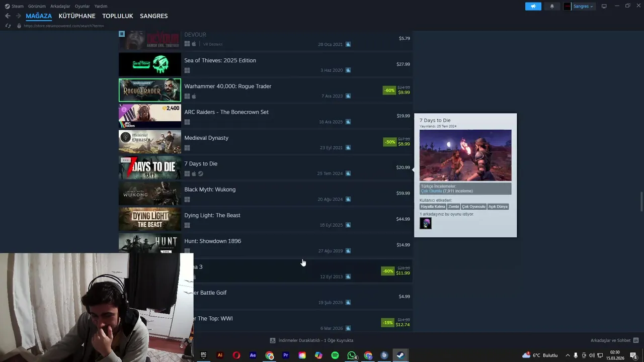Switch to the MAĞAZA tab

coord(39,16)
